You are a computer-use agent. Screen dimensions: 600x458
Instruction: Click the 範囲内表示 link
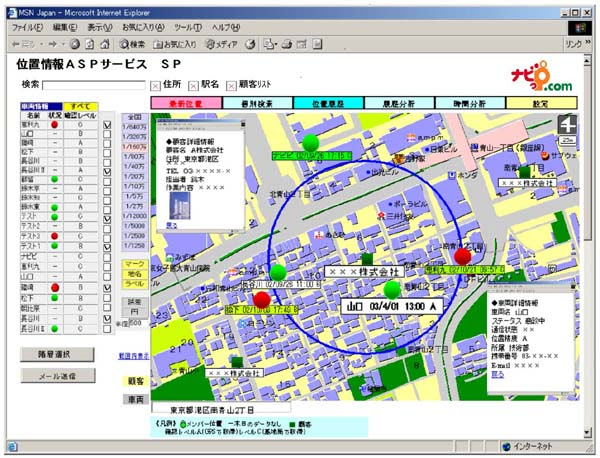pyautogui.click(x=133, y=356)
